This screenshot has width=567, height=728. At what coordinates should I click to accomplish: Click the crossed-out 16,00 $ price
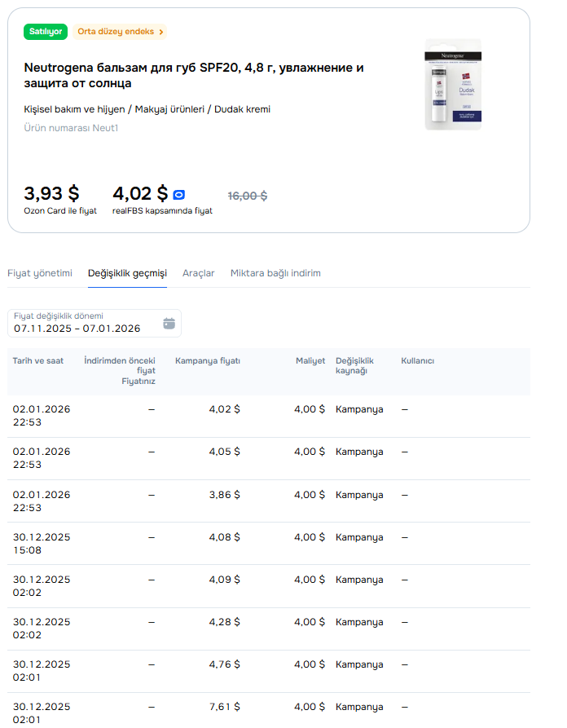point(248,196)
